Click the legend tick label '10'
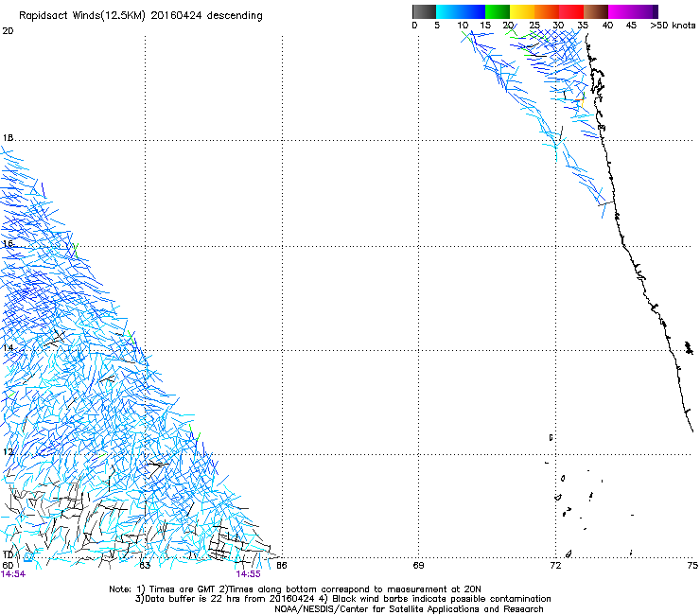Viewport: 700px width, 615px height. (463, 26)
